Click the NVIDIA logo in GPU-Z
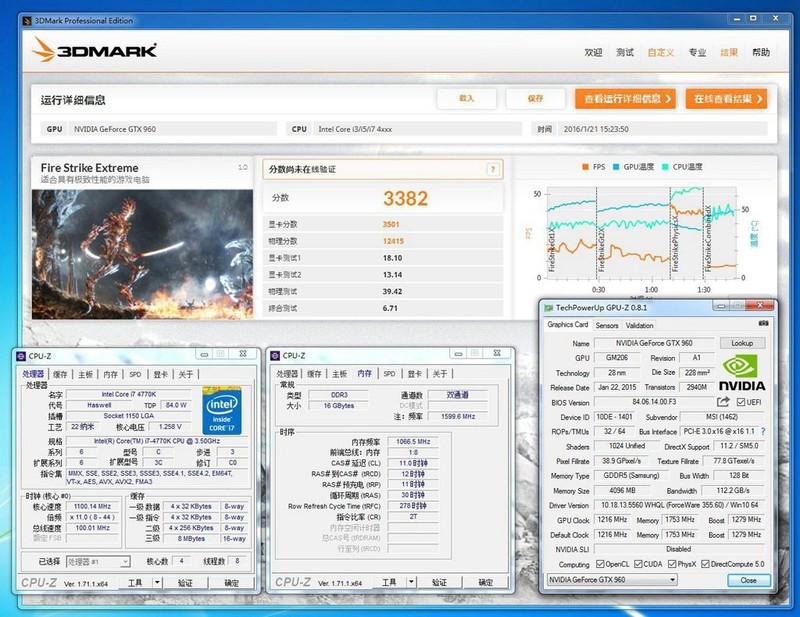 [x=740, y=368]
